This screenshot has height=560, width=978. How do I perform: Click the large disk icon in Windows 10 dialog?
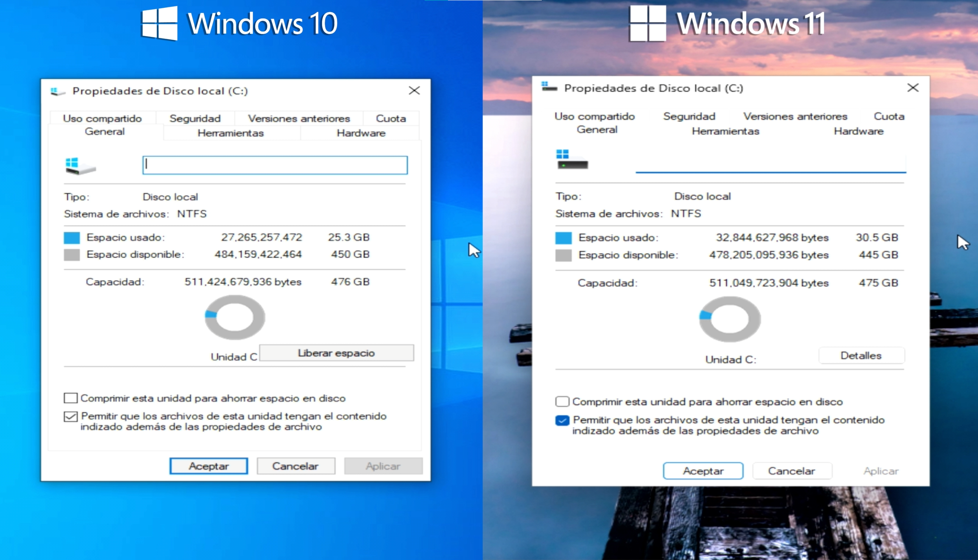(80, 166)
